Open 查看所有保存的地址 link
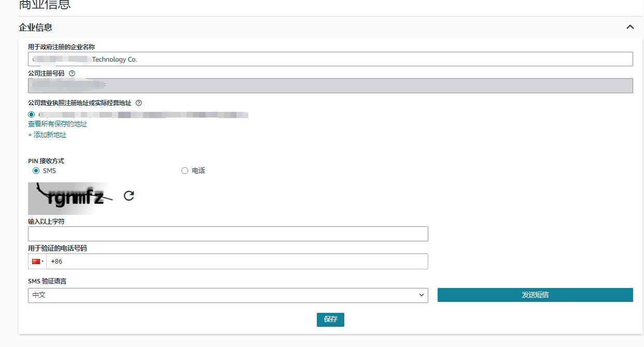The height and width of the screenshot is (347, 644). coord(58,124)
